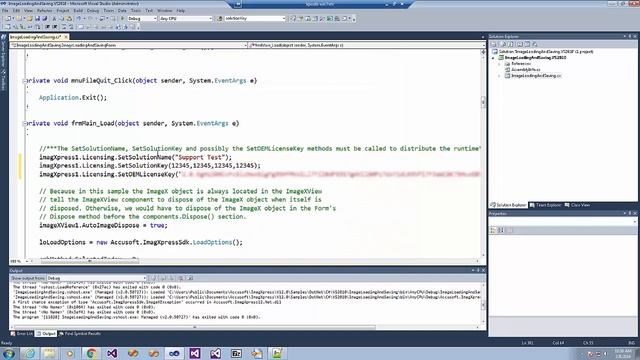
Task: Click the Paste toolbar icon
Action: 69,18
